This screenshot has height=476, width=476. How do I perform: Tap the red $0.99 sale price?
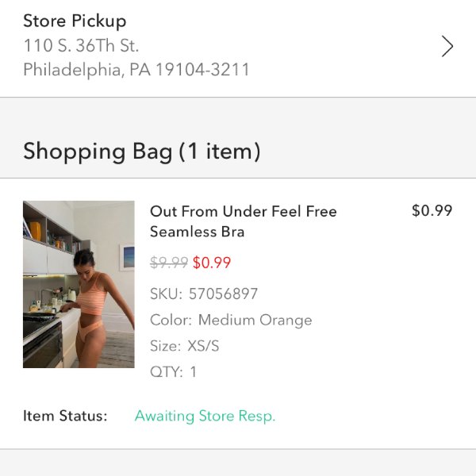[212, 263]
